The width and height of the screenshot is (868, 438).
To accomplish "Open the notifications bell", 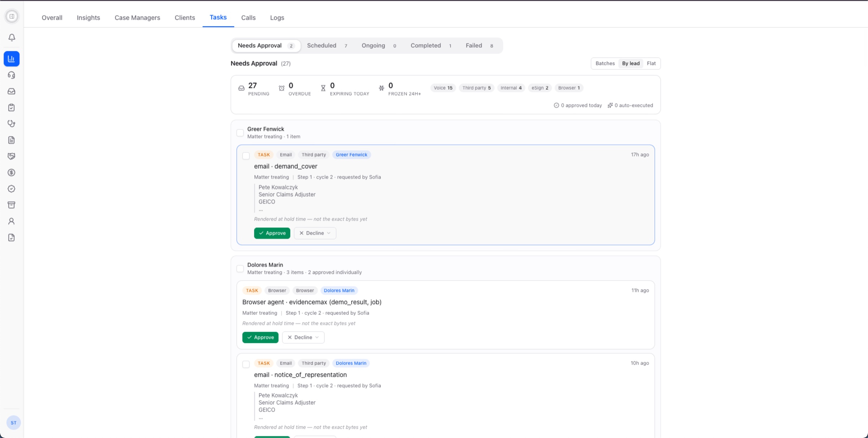I will [12, 38].
